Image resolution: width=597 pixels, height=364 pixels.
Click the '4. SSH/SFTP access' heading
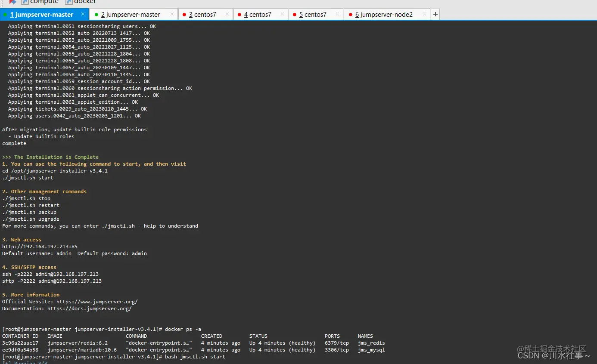pos(29,267)
